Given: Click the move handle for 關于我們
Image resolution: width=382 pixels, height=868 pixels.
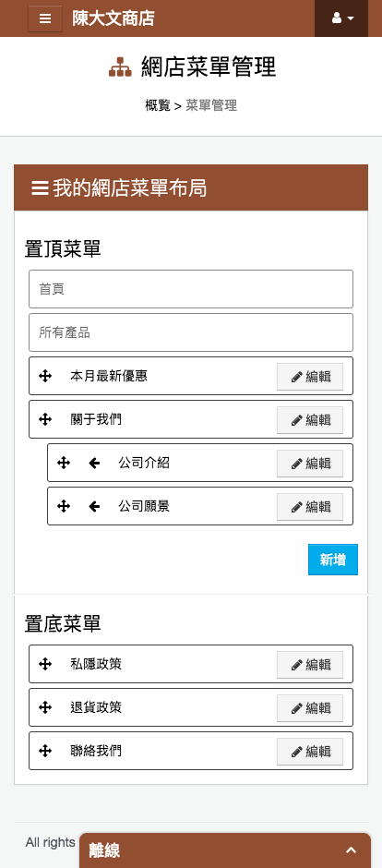Looking at the screenshot, I should [x=45, y=419].
